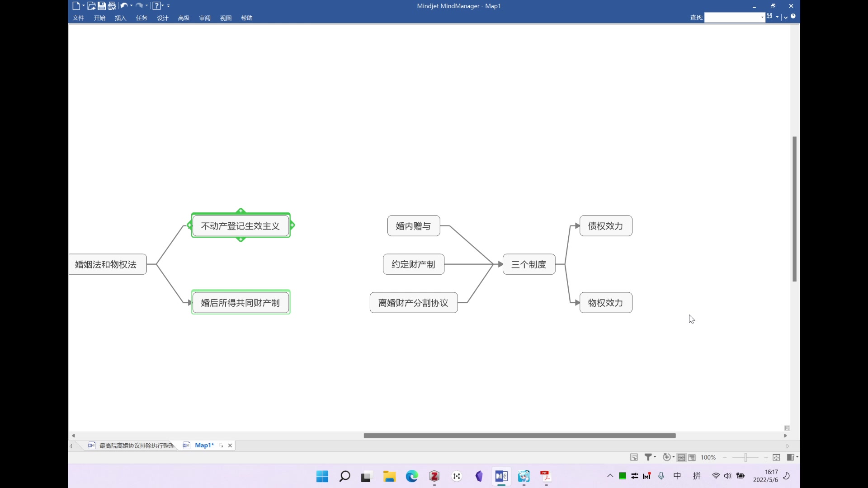Click the binoculars Find icon
The width and height of the screenshot is (868, 488).
(769, 16)
